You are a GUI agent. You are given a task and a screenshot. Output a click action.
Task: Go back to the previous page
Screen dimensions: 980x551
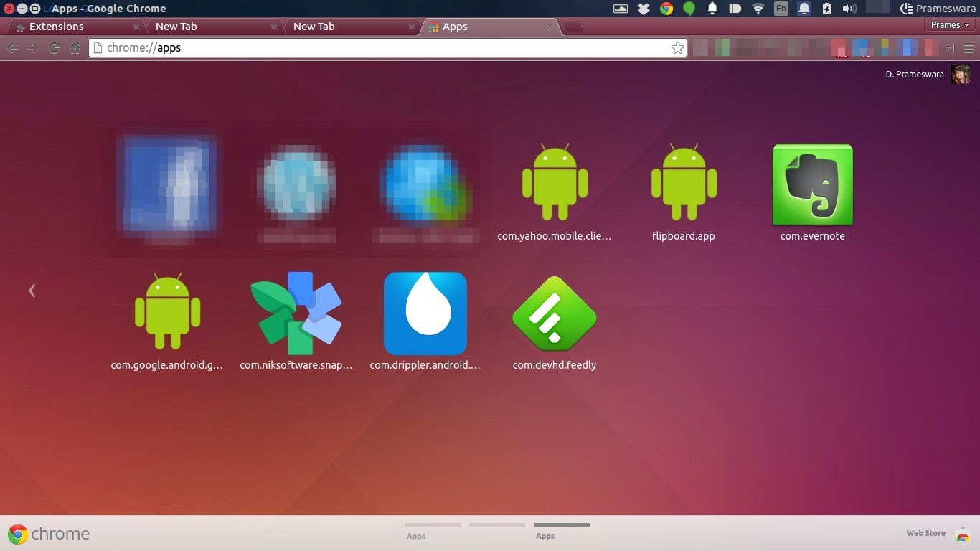[x=12, y=48]
